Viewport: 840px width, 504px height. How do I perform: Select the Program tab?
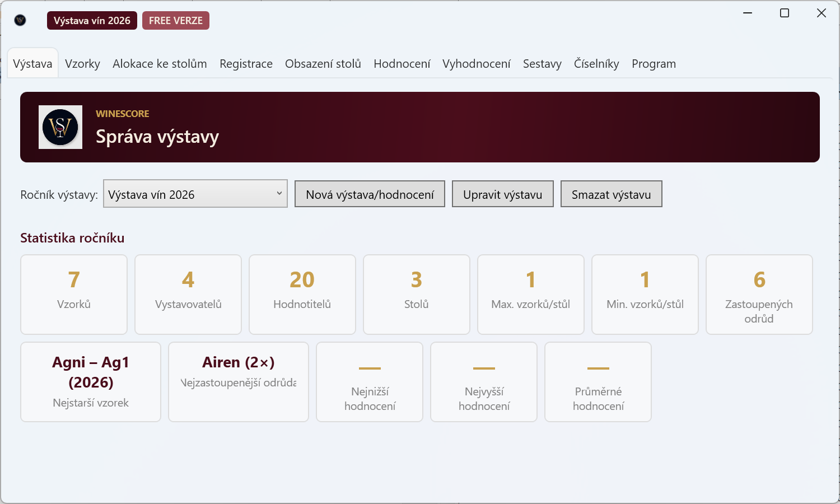(x=654, y=64)
